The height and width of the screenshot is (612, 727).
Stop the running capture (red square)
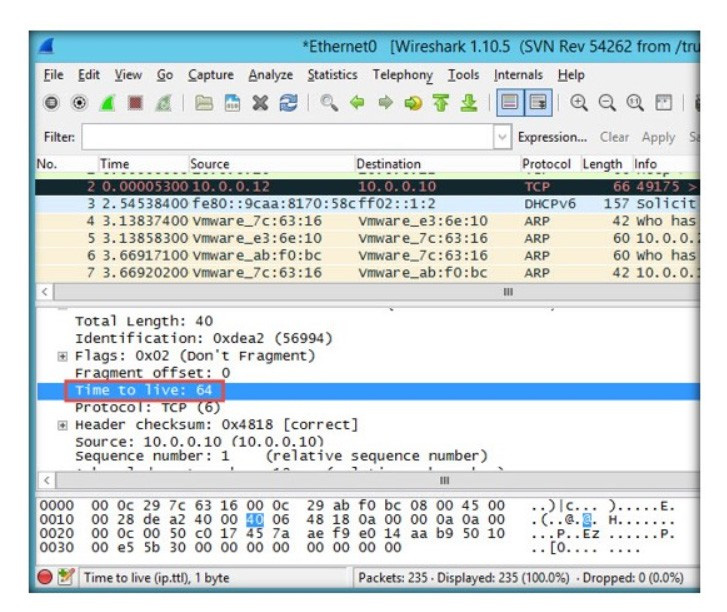pyautogui.click(x=135, y=102)
